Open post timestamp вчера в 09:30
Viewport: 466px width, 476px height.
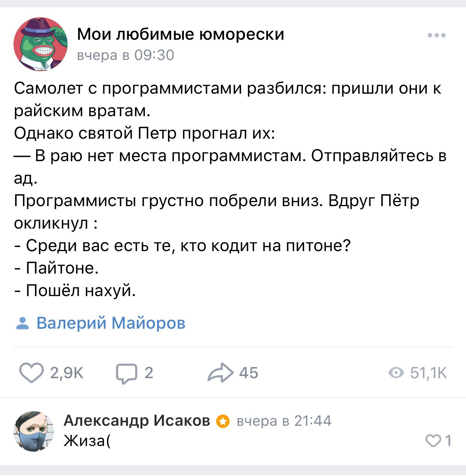click(125, 55)
